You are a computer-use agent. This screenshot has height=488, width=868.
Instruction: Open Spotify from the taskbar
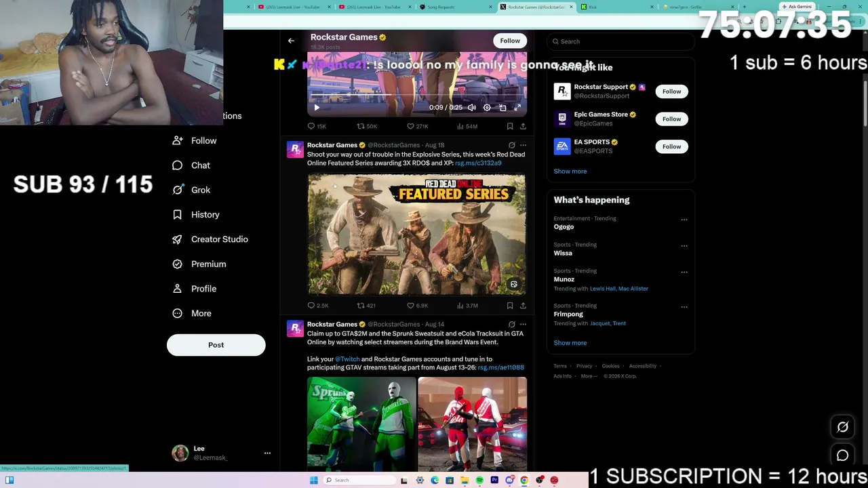479,481
